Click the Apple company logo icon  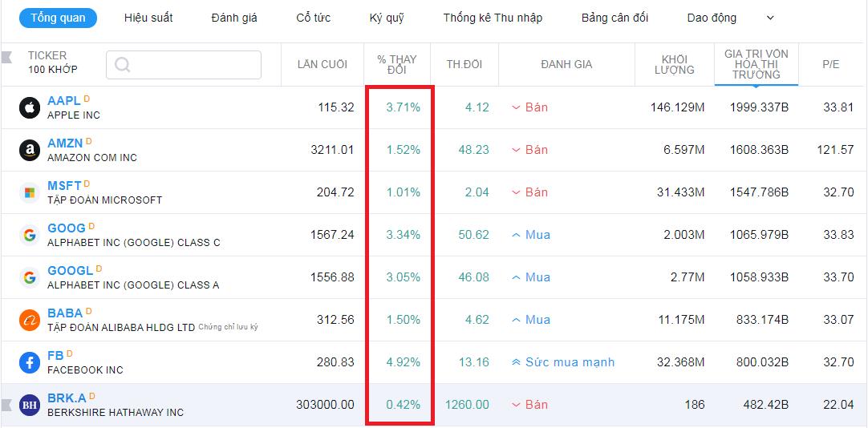point(30,108)
